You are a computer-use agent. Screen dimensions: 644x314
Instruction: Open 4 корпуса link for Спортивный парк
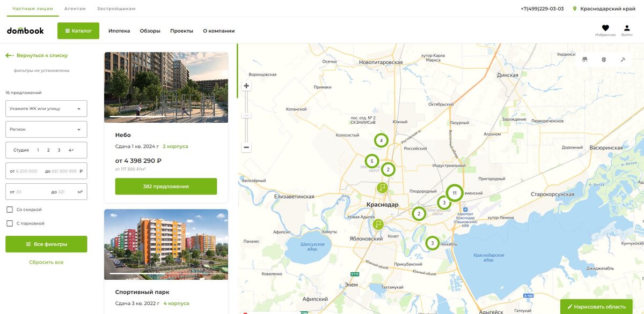[x=177, y=303]
